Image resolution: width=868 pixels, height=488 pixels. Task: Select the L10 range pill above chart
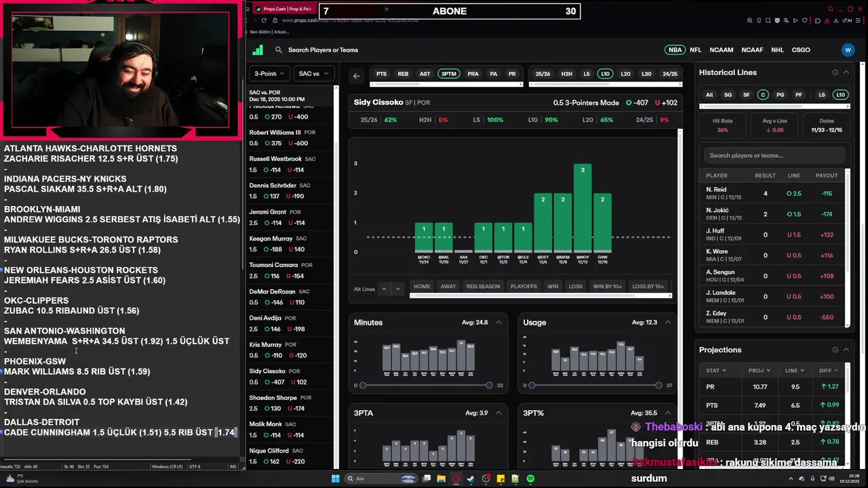click(605, 74)
